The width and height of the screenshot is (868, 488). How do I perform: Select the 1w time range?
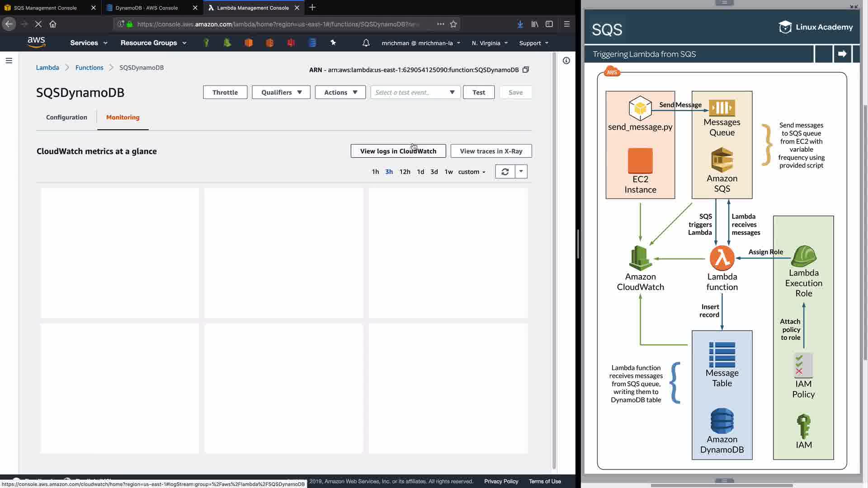tap(448, 172)
